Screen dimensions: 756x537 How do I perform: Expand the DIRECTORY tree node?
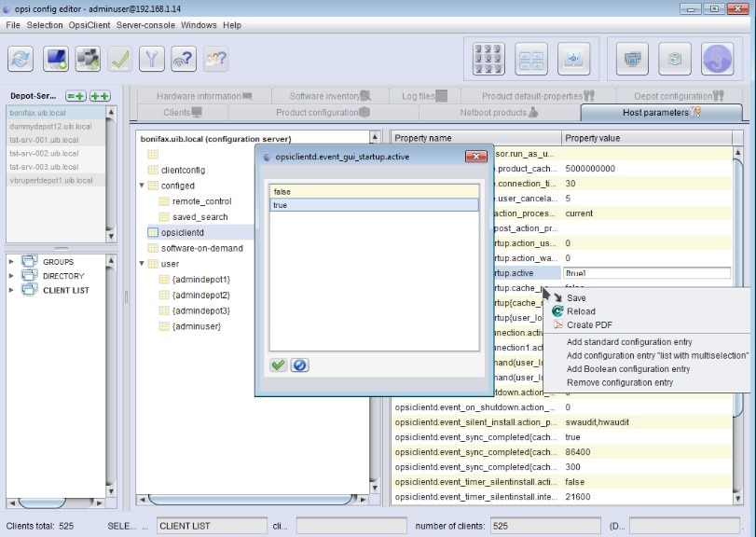tap(11, 276)
